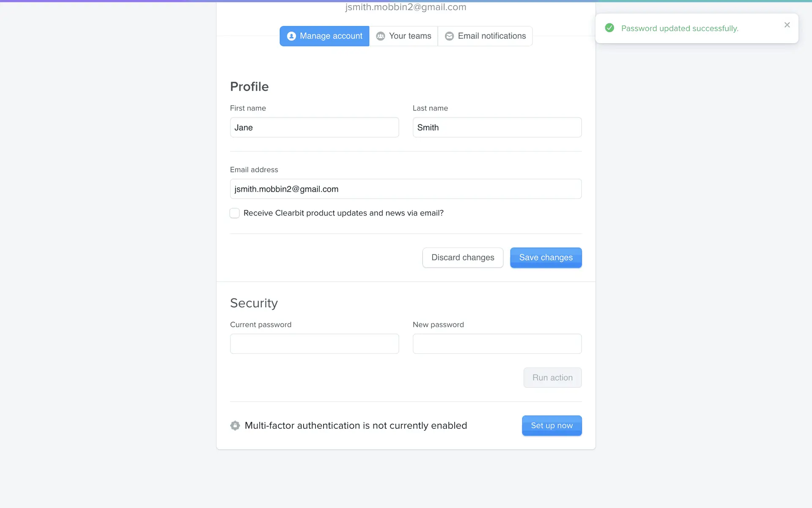812x508 pixels.
Task: Click the green success checkmark icon
Action: click(x=609, y=28)
